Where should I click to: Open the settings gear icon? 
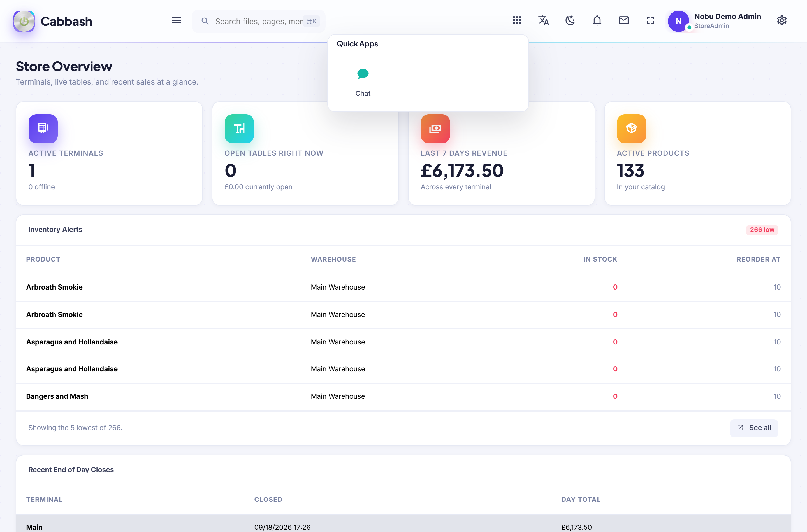[x=782, y=20]
